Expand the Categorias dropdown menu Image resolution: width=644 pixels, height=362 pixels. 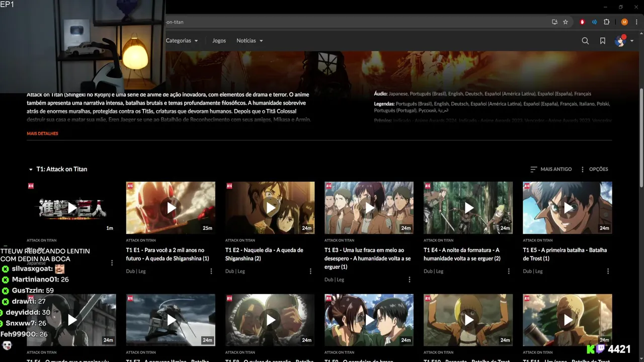pos(182,41)
